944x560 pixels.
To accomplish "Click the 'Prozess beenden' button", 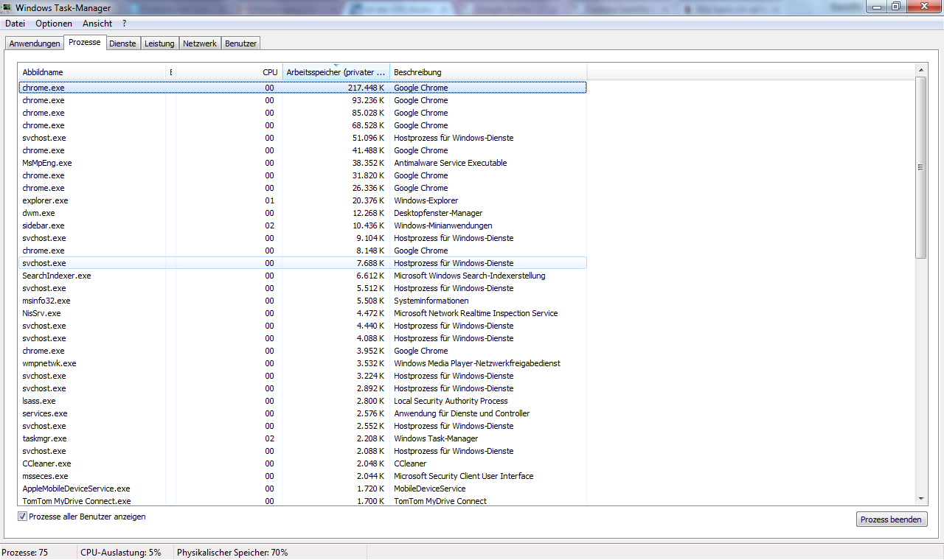I will click(891, 519).
